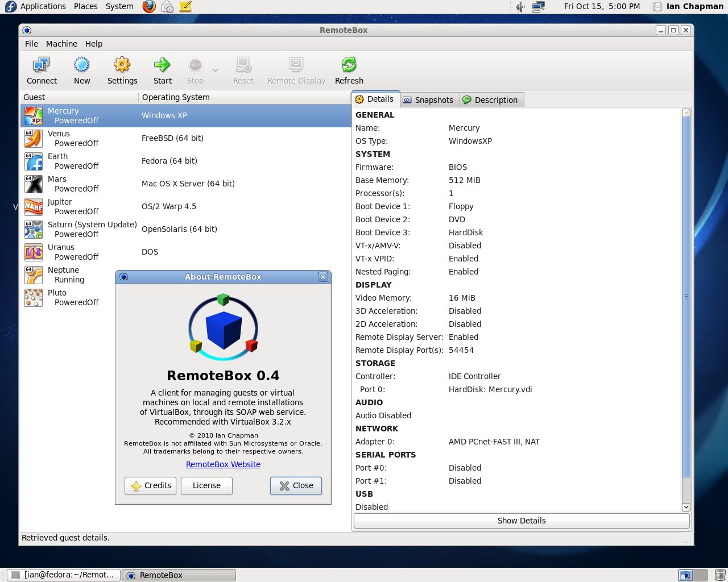Click the details panel vertical scrollbar

pyautogui.click(x=686, y=296)
